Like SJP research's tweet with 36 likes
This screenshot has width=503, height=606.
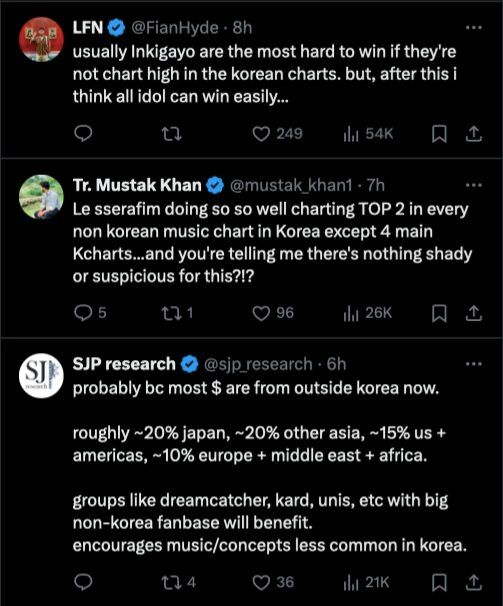273,582
